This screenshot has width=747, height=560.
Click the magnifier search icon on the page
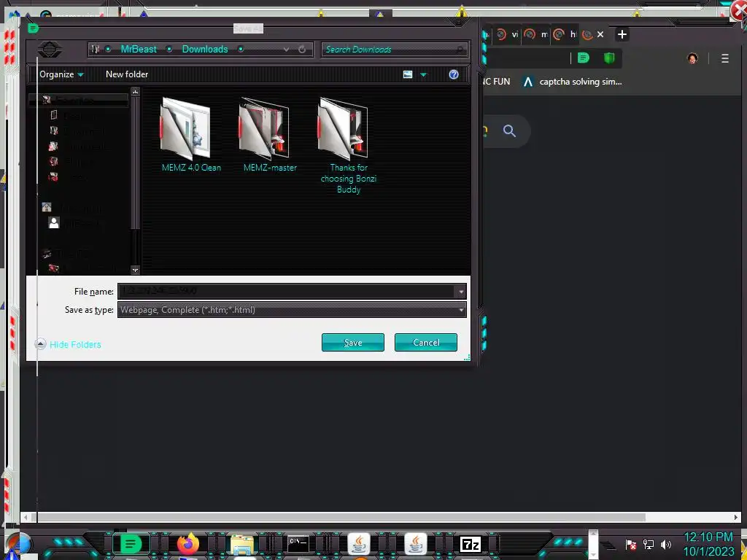click(x=508, y=131)
